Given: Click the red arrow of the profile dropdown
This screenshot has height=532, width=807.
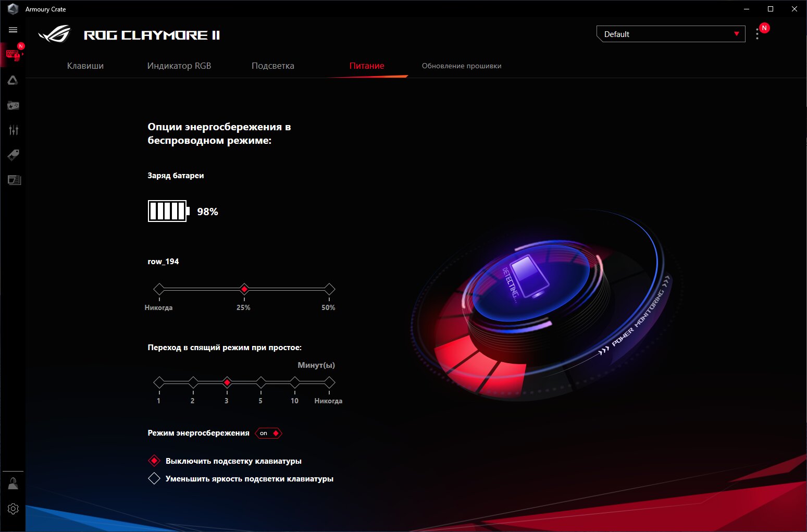Looking at the screenshot, I should point(737,34).
